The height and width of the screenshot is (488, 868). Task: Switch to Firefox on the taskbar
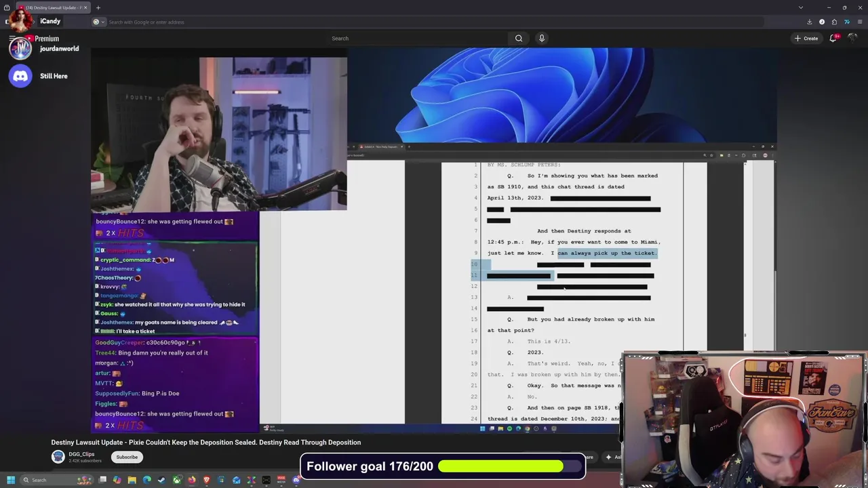(192, 480)
